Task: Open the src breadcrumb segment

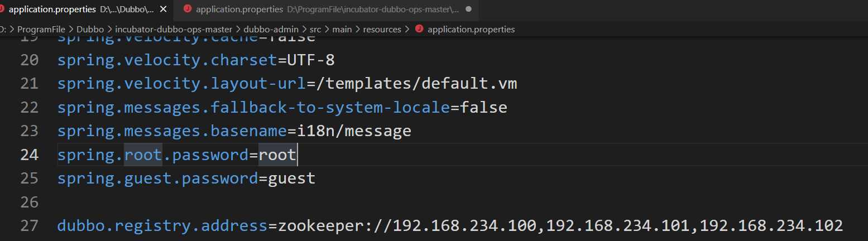Action: pos(315,30)
